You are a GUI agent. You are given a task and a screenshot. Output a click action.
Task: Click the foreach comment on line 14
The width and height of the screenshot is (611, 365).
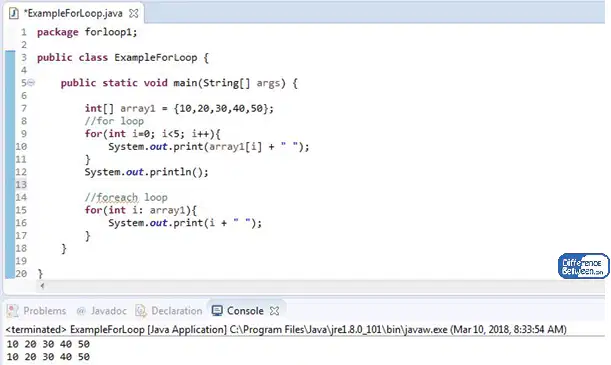tap(126, 197)
